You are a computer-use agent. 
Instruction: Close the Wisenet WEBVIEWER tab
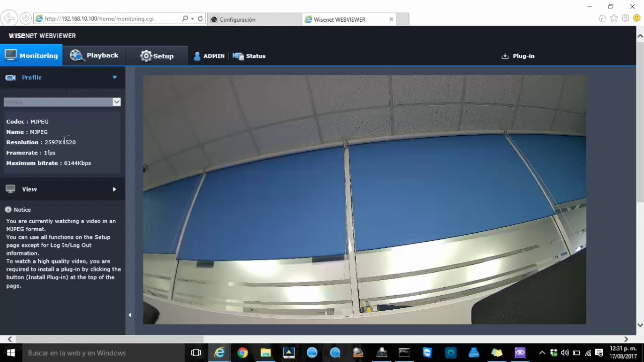391,19
